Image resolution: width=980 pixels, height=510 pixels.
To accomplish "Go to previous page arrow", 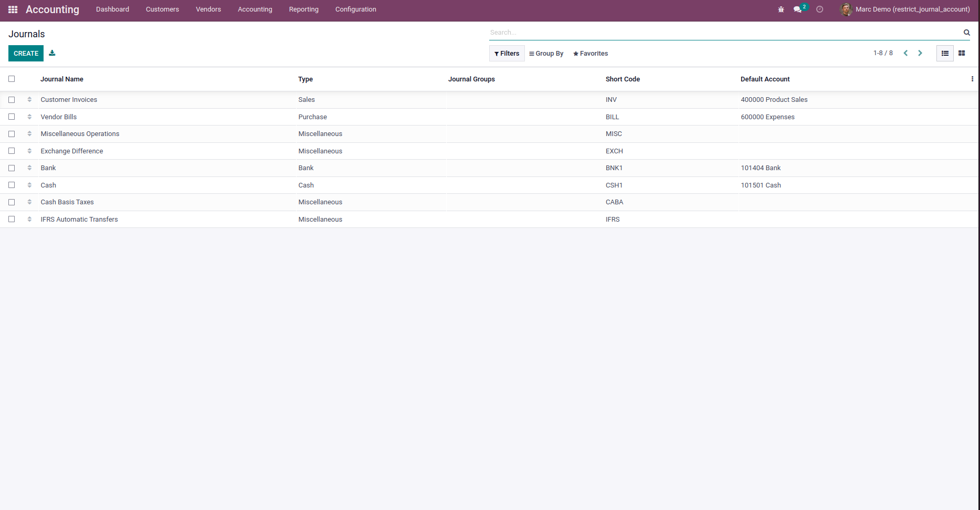I will (905, 53).
